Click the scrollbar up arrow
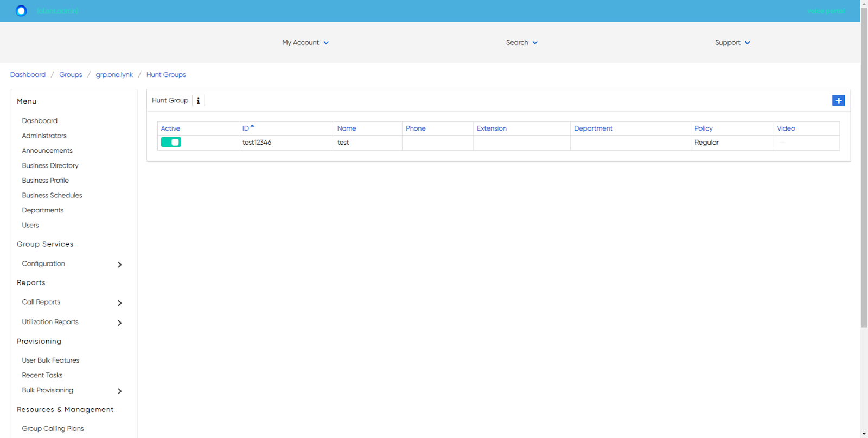The width and height of the screenshot is (868, 438). tap(864, 4)
